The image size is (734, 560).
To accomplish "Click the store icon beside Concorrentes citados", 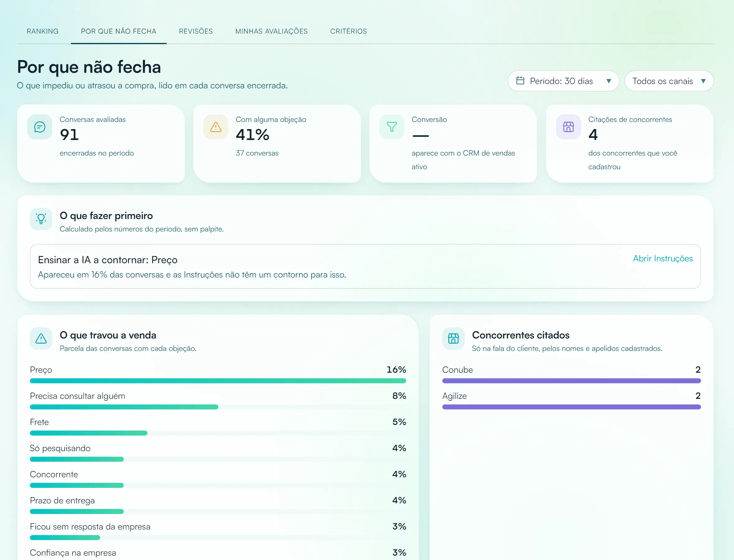I will click(x=453, y=339).
